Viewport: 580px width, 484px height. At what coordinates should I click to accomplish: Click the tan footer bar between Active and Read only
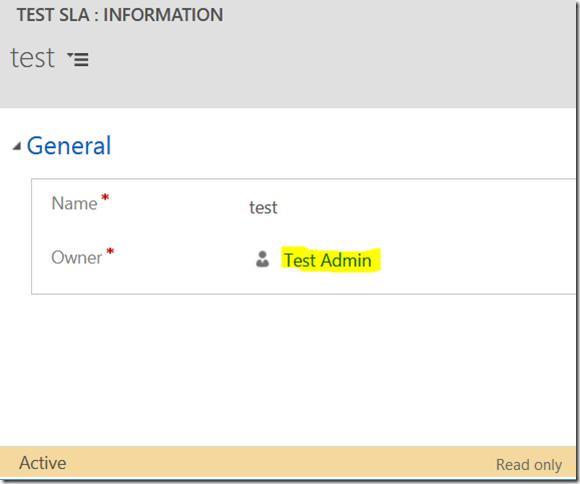[x=281, y=463]
